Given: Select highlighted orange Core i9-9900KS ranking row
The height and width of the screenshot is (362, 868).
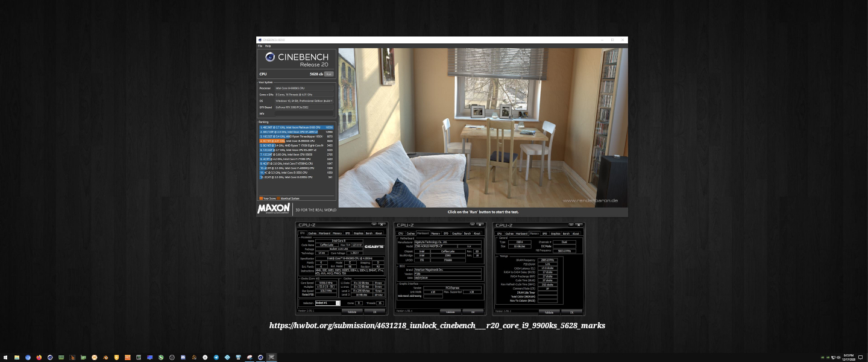Looking at the screenshot, I should [296, 141].
